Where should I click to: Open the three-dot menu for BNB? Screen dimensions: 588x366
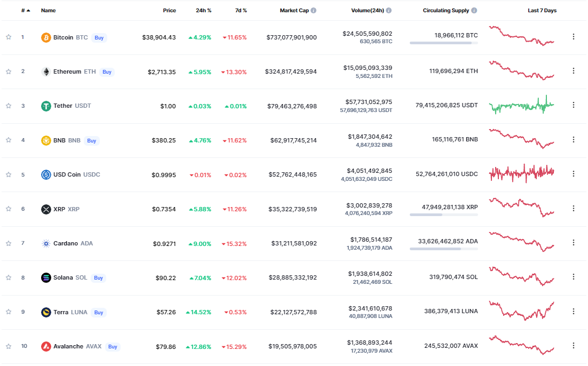pos(574,139)
